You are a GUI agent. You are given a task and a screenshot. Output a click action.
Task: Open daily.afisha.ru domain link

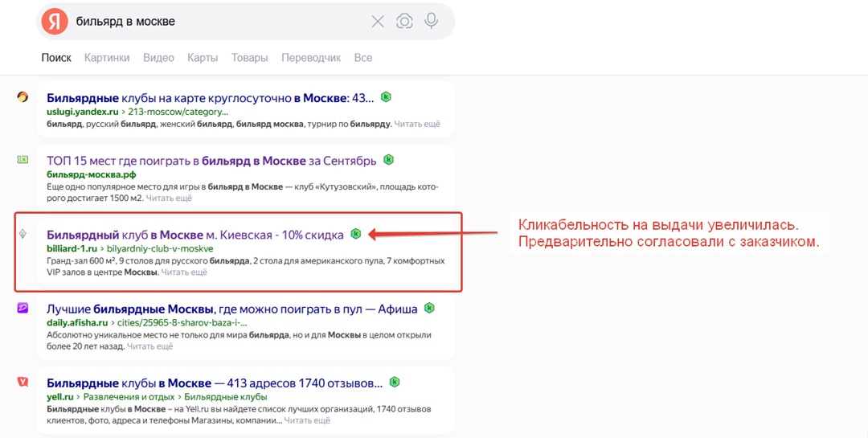[77, 322]
